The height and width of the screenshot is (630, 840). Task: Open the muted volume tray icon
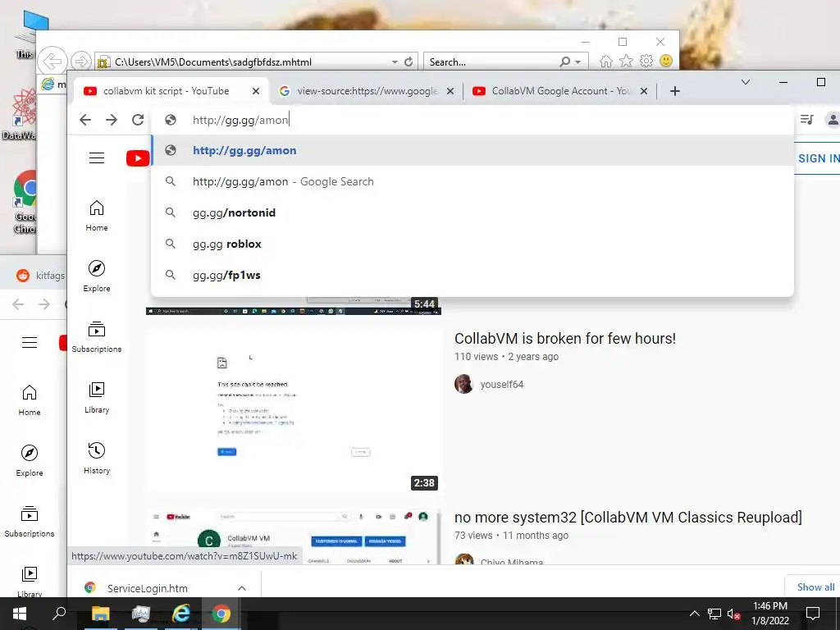click(733, 614)
